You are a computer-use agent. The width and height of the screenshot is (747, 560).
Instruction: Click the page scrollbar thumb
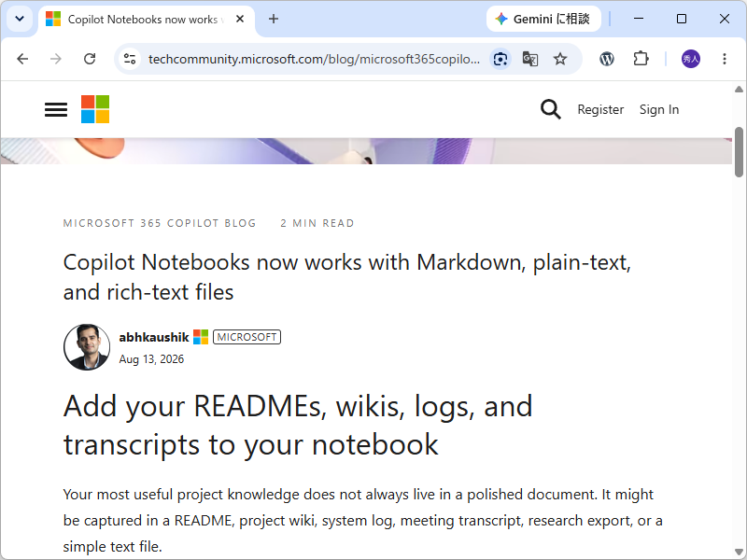tap(739, 152)
